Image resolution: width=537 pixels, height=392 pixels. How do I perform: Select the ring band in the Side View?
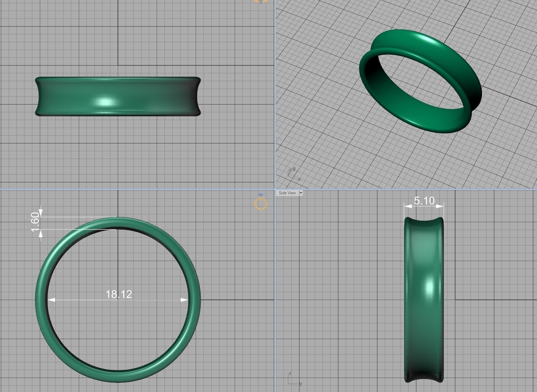424,299
